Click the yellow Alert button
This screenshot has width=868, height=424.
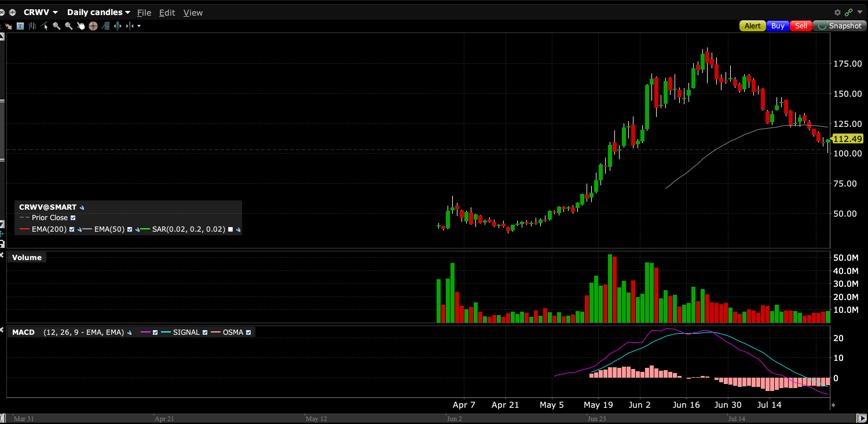752,26
